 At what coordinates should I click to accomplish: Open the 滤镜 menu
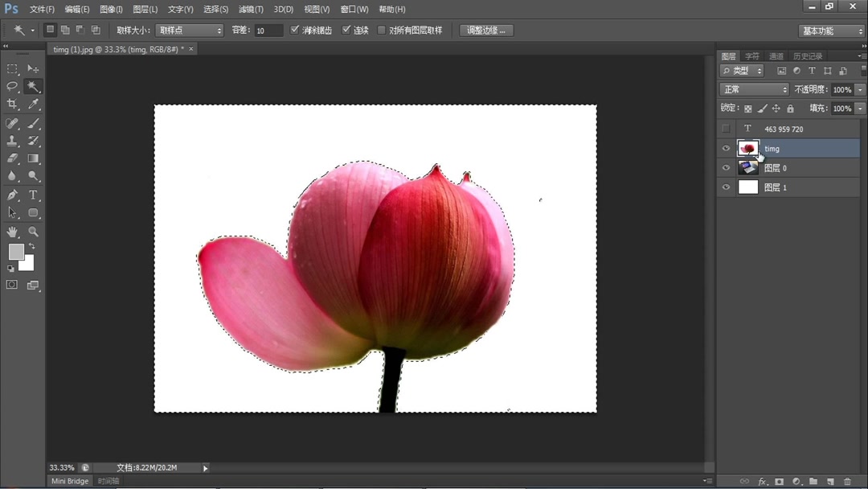(x=250, y=9)
